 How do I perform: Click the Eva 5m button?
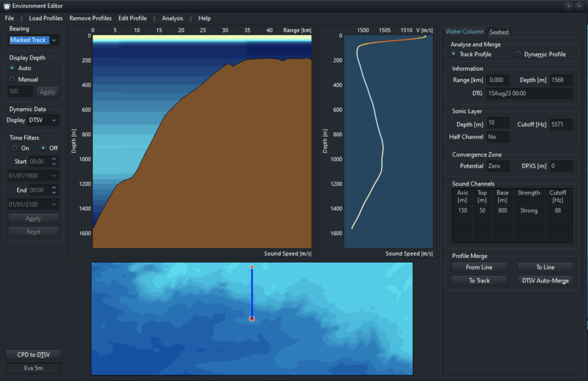click(x=33, y=368)
